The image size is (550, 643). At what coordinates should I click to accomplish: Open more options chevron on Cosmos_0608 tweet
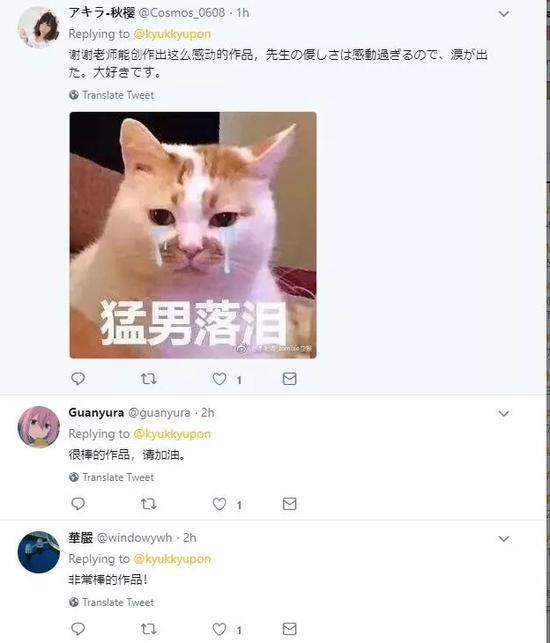tap(504, 14)
